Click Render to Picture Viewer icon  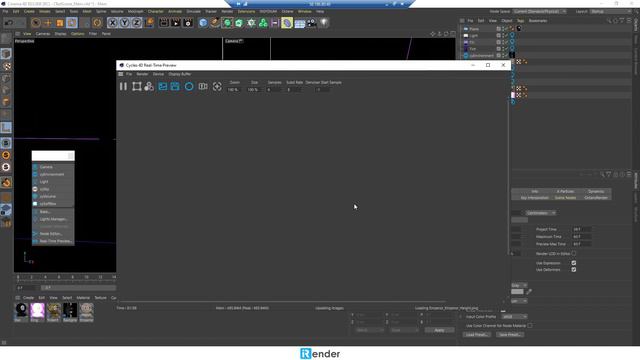point(176,23)
